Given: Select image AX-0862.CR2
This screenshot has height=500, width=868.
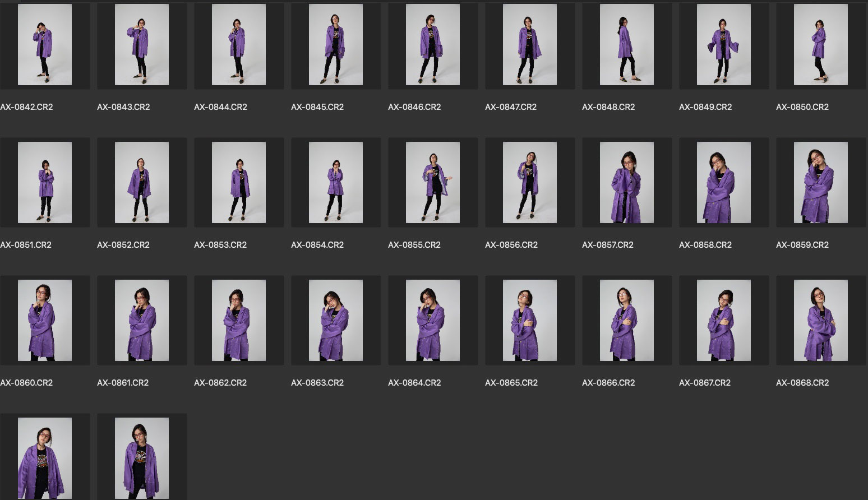Looking at the screenshot, I should tap(239, 321).
